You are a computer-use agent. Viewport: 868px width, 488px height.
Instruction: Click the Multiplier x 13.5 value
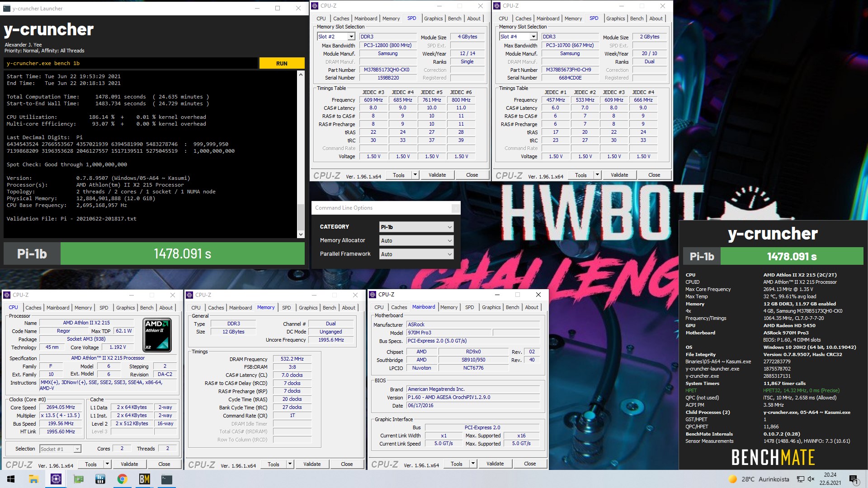point(61,415)
